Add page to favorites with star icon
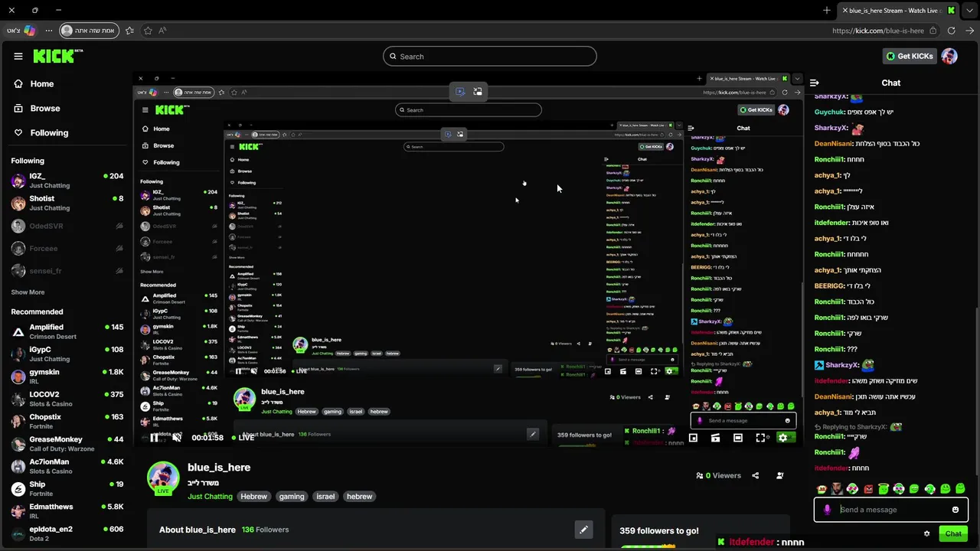 tap(148, 31)
